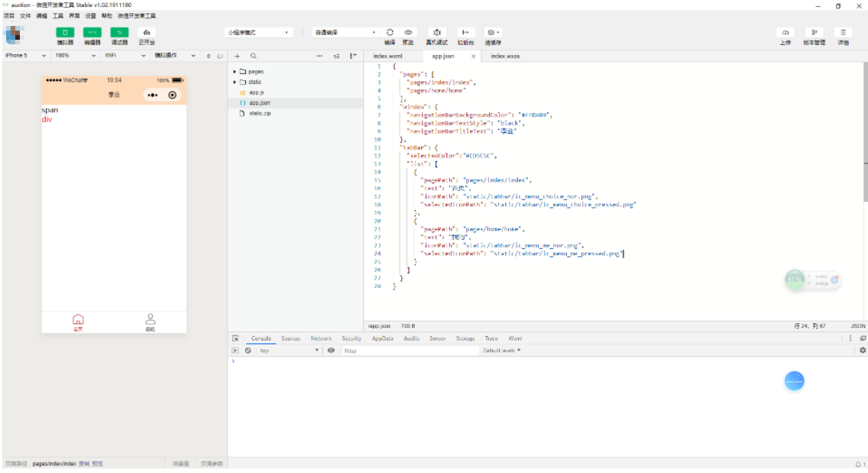Toggle the simulator panel button
Image resolution: width=868 pixels, height=473 pixels.
click(65, 33)
